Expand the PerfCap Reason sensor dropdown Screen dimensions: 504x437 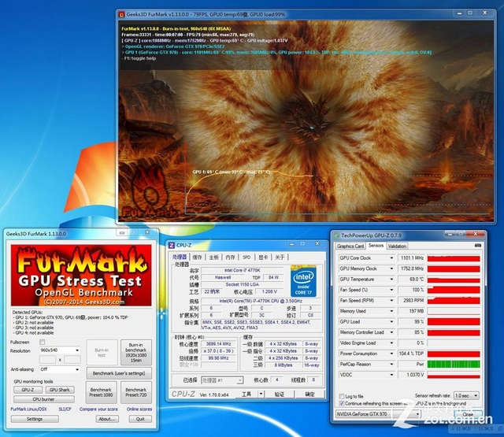(x=391, y=364)
